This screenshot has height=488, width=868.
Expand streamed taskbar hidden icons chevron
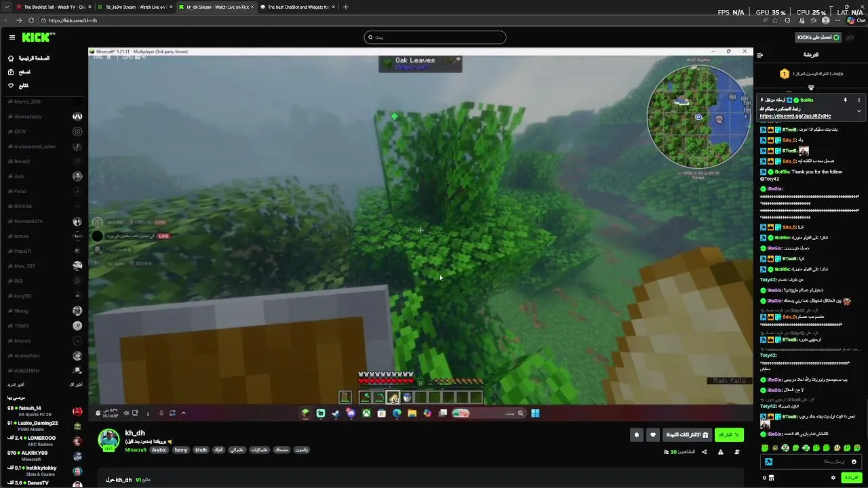[x=183, y=413]
